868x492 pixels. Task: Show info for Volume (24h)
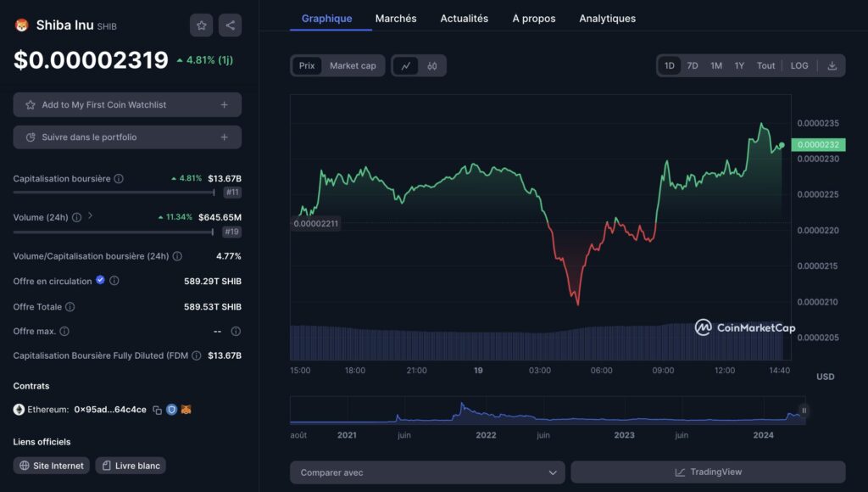pos(77,217)
